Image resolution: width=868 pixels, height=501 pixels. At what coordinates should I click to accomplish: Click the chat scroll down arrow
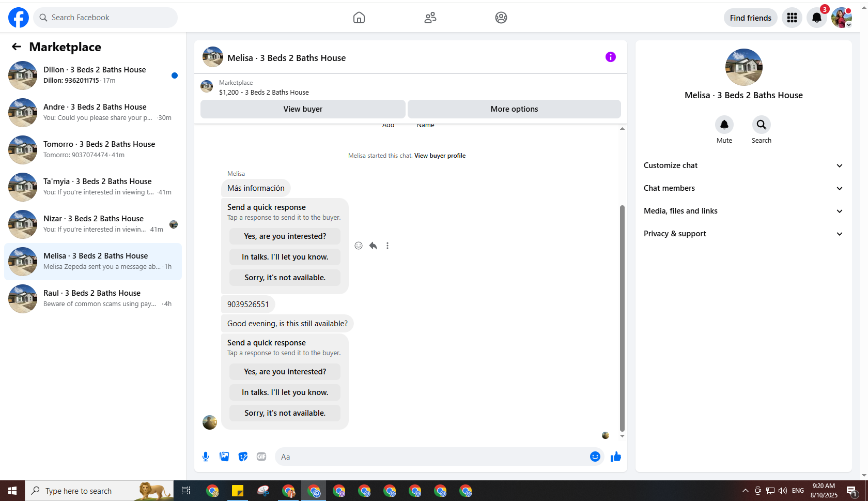pos(622,436)
